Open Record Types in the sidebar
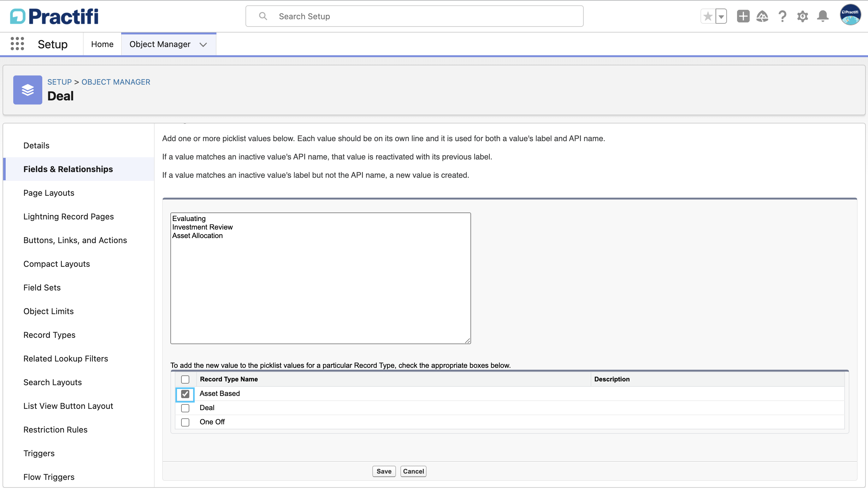This screenshot has height=490, width=868. [x=50, y=335]
